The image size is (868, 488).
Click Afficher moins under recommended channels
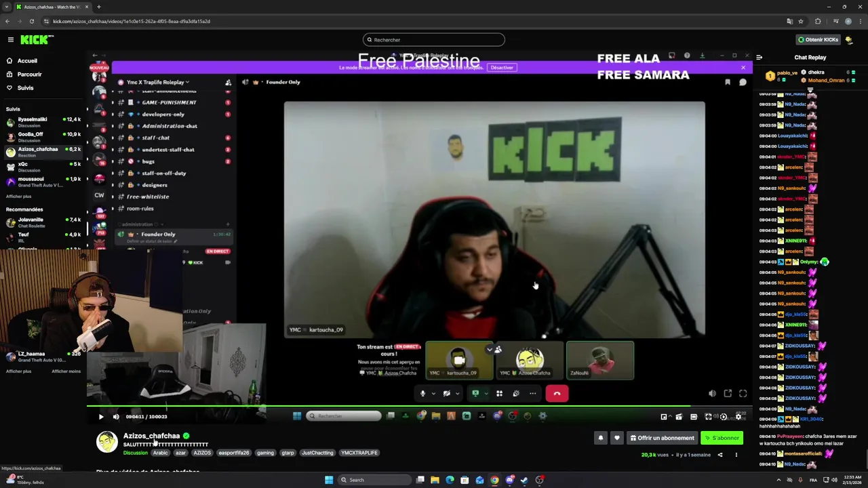tap(66, 371)
